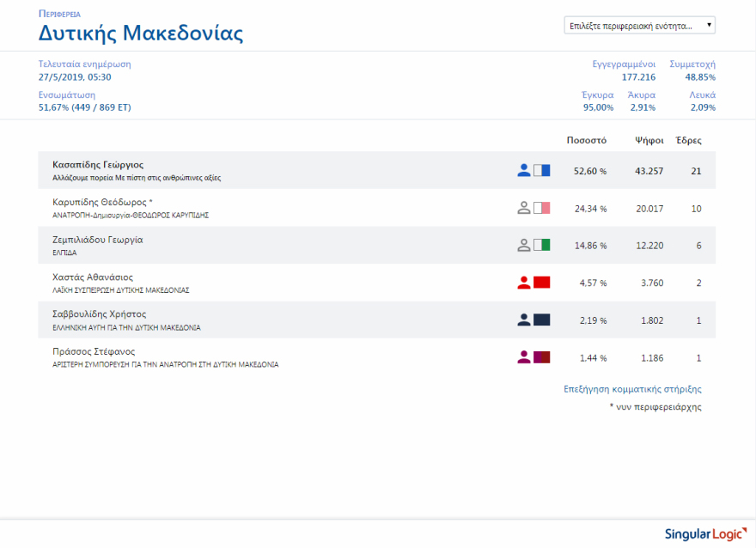Click the 'Συμμετοχή' turnout label
The height and width of the screenshot is (548, 756).
[692, 64]
